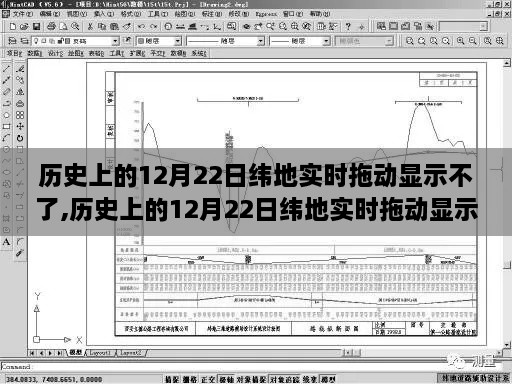
Task: Undo the last action with the Undo arrow
Action: (x=141, y=26)
